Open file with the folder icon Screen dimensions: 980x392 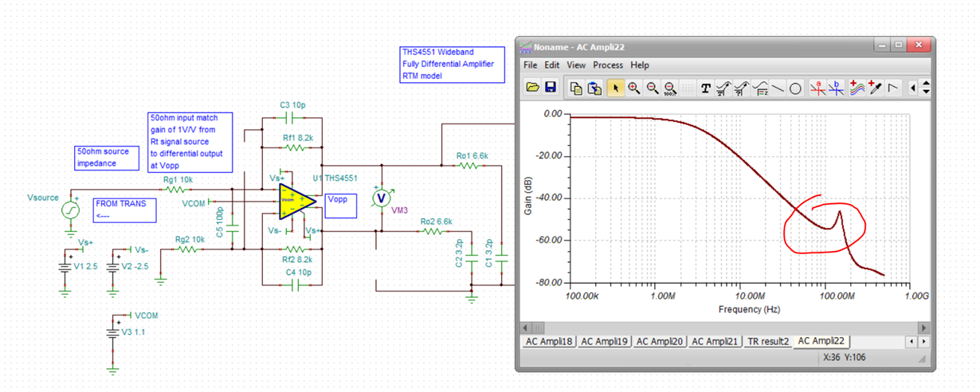point(533,88)
